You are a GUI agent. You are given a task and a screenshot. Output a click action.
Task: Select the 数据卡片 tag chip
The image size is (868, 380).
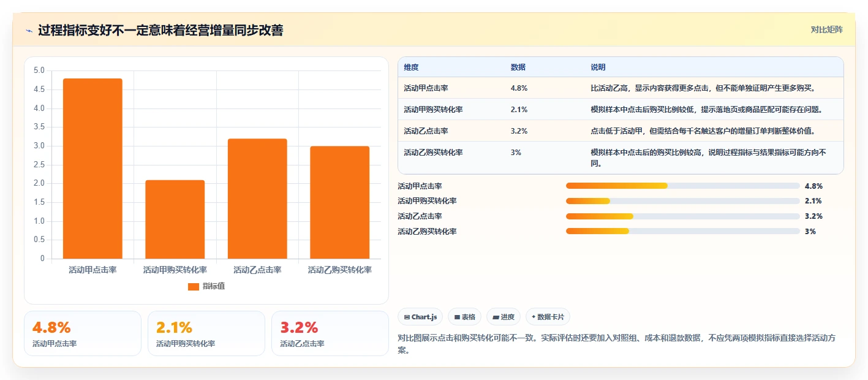(x=548, y=317)
